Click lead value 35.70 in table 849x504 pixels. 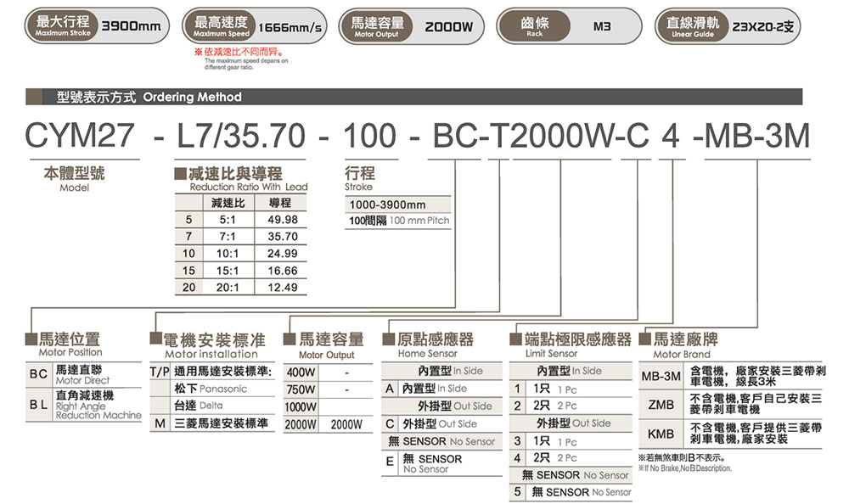click(x=282, y=237)
